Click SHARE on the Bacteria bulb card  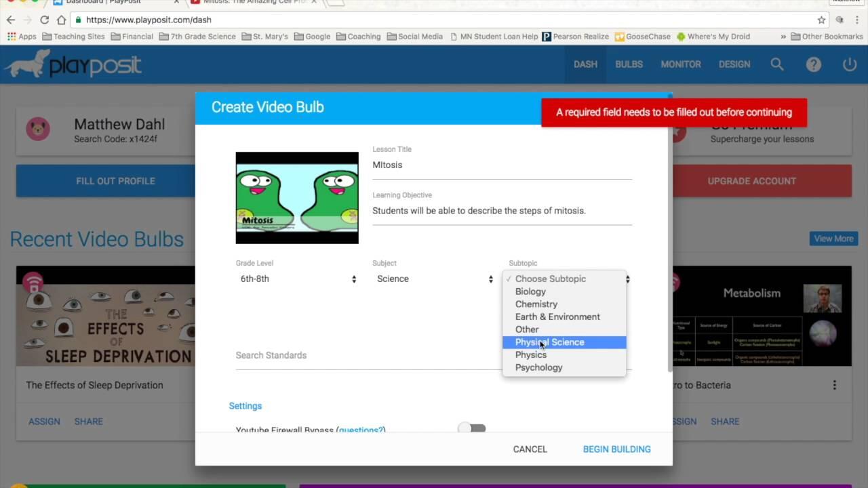(725, 422)
